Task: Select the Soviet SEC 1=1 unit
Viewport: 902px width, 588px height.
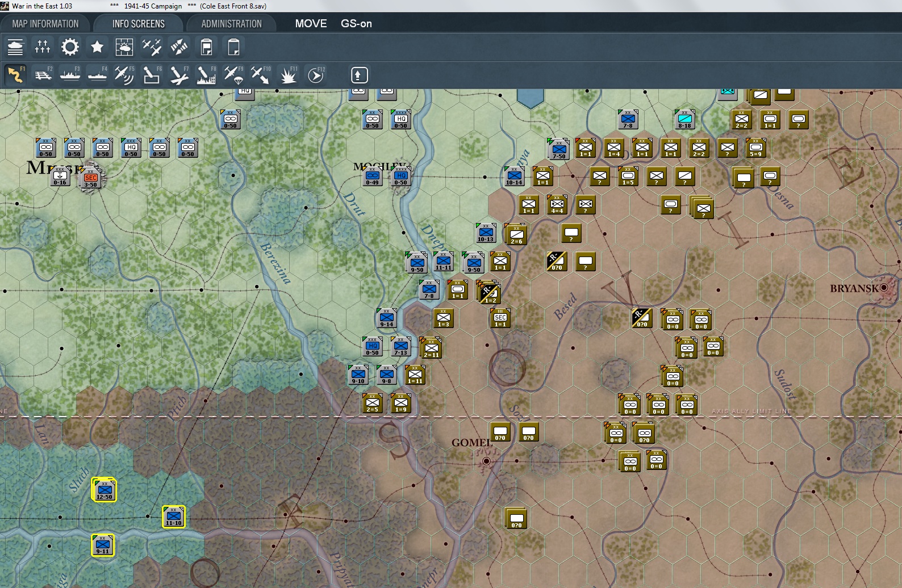Action: [x=500, y=318]
